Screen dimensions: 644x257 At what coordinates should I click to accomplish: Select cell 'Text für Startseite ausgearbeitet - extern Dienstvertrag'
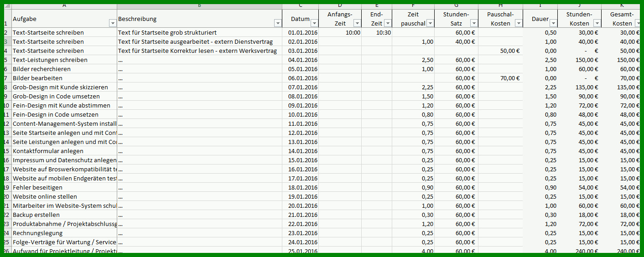click(199, 41)
